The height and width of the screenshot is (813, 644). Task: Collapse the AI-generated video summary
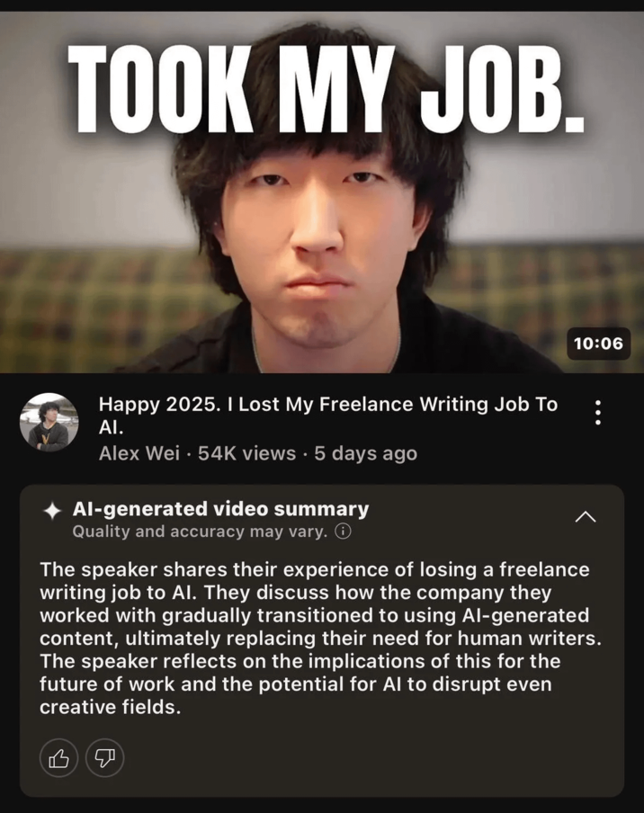point(586,516)
